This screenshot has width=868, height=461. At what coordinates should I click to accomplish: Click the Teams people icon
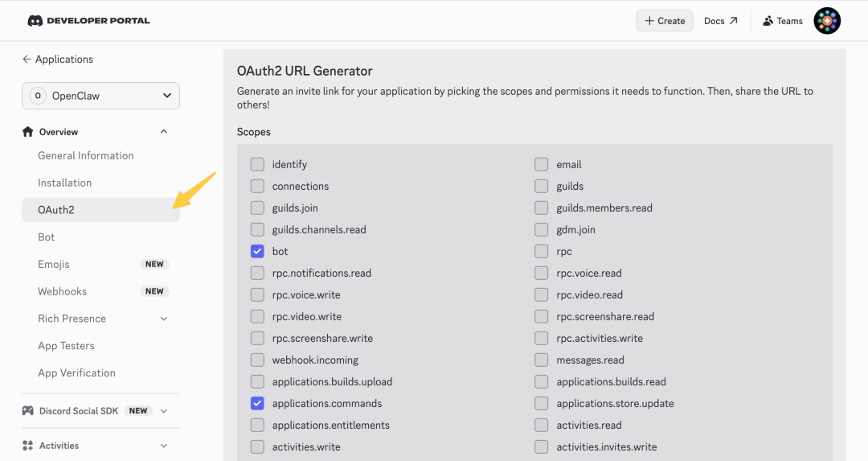(x=768, y=21)
